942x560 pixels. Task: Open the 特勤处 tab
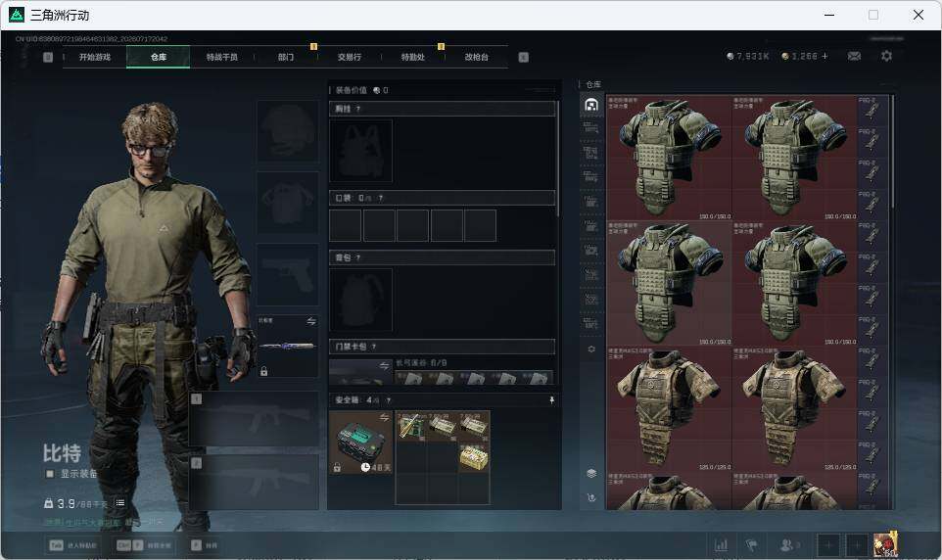tap(412, 57)
